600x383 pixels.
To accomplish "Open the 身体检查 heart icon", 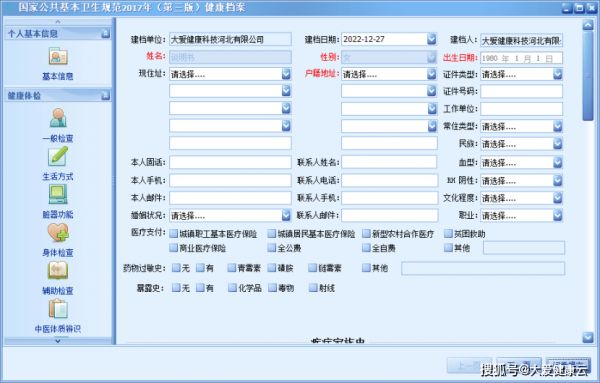I will 58,232.
